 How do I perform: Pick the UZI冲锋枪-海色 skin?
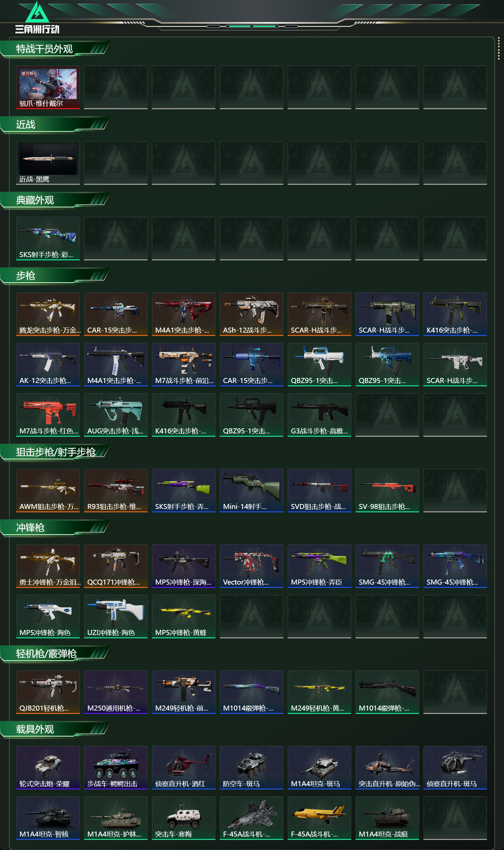(x=116, y=617)
